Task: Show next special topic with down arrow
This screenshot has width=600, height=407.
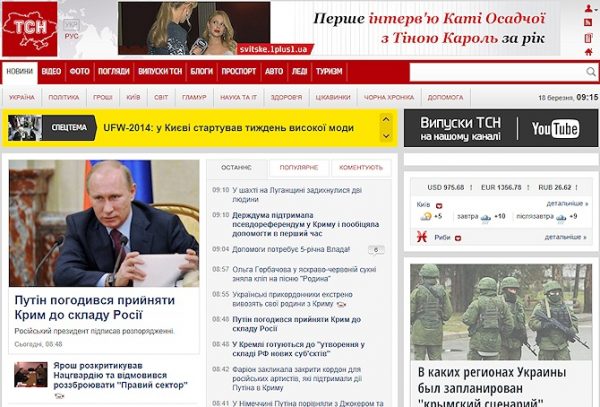Action: (x=386, y=136)
